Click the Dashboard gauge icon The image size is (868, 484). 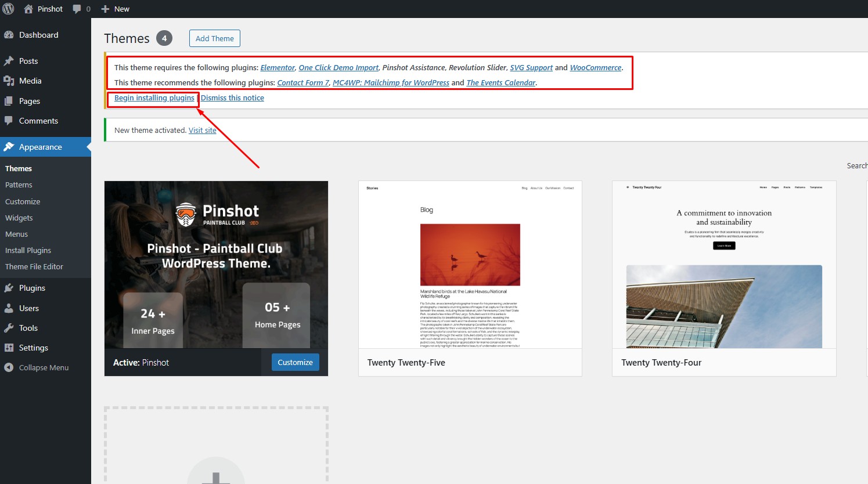pyautogui.click(x=9, y=35)
